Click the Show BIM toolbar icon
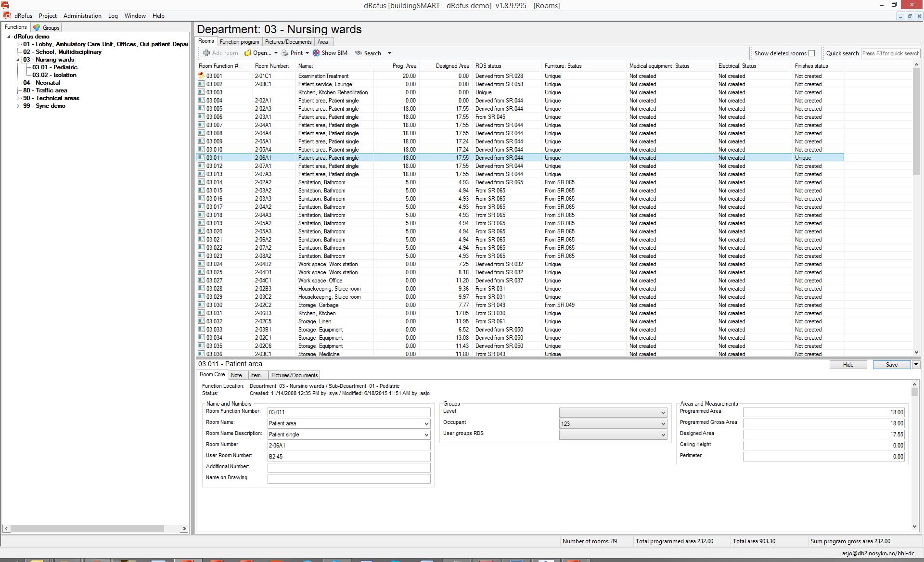 316,53
